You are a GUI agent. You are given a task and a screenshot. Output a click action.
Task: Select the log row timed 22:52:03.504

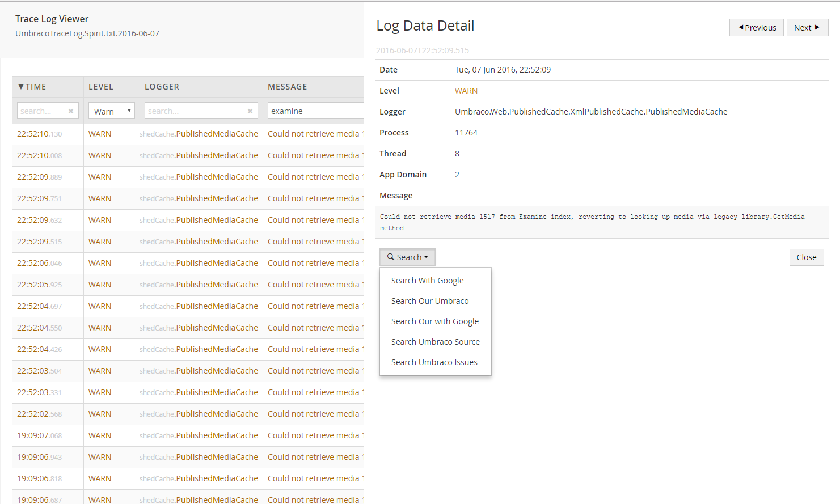click(x=188, y=371)
